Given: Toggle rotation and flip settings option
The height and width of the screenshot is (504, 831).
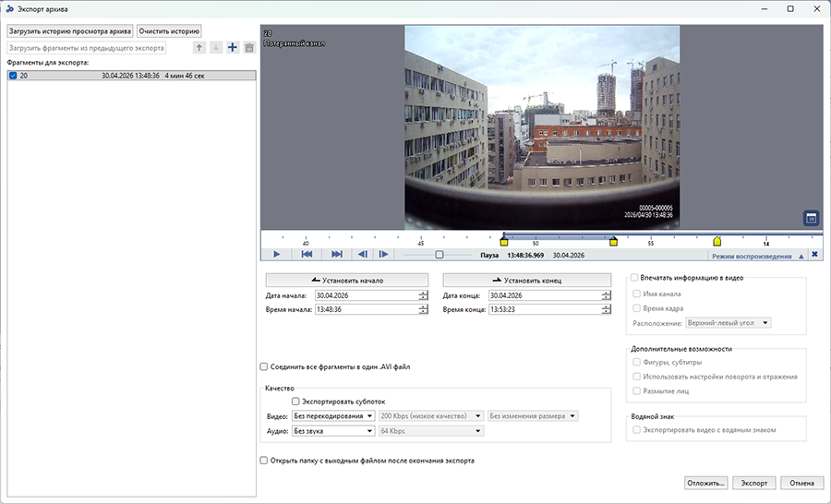Looking at the screenshot, I should click(636, 377).
